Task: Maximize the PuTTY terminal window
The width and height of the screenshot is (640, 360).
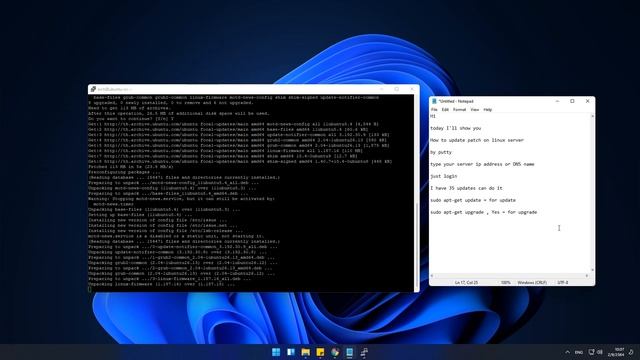Action: 397,89
